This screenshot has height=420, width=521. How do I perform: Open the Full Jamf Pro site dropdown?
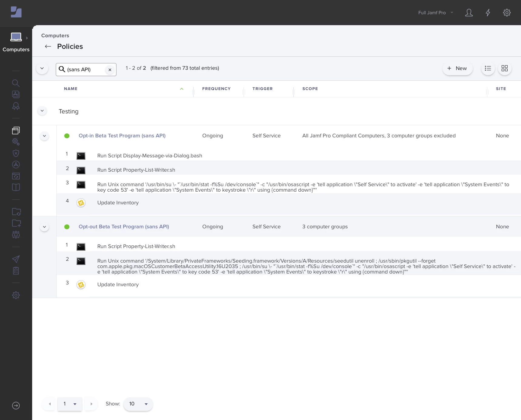(x=435, y=13)
